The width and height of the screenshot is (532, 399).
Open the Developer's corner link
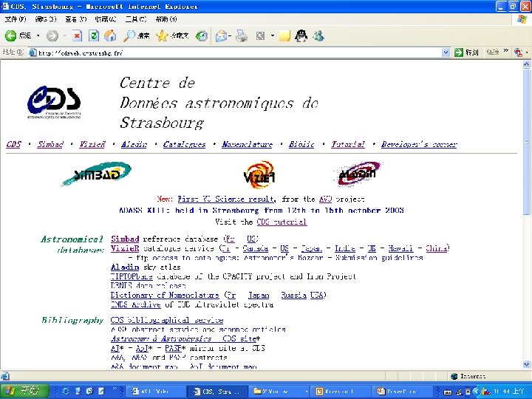click(419, 145)
